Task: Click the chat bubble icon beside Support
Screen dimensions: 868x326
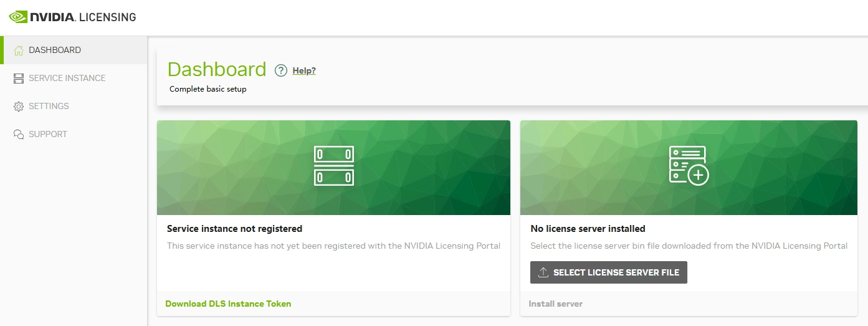Action: [19, 135]
